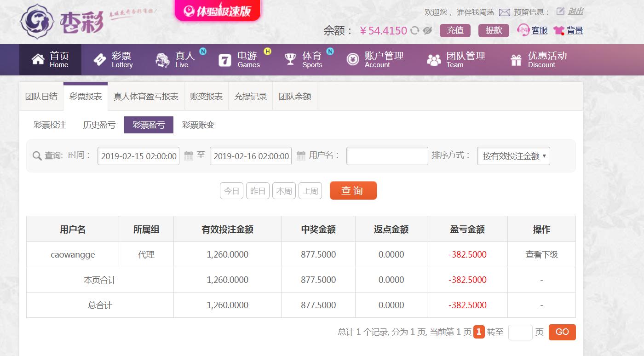
Task: Focus the start time field 2019-02-15
Action: point(138,156)
